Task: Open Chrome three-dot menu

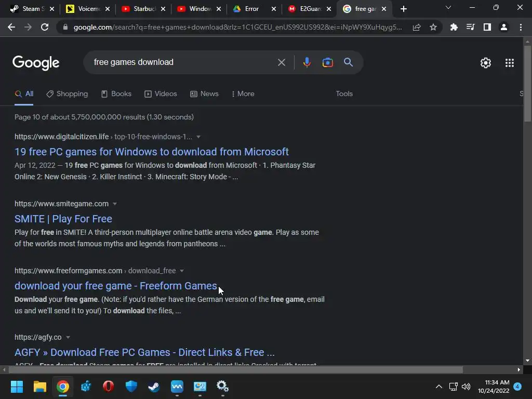Action: click(521, 27)
